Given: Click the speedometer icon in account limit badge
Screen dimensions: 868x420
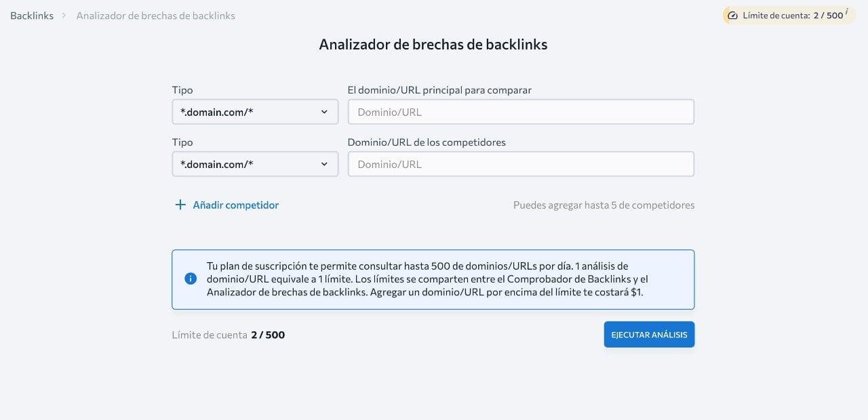Looking at the screenshot, I should [x=732, y=16].
